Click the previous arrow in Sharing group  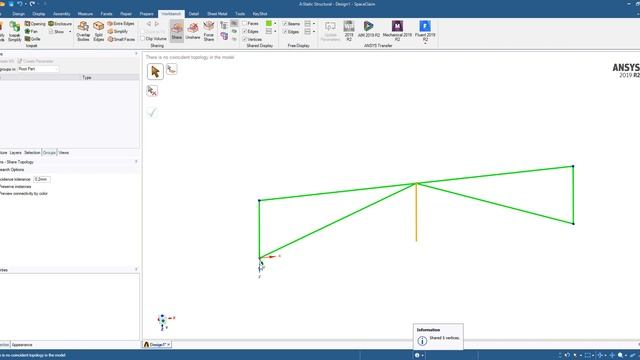pos(149,24)
